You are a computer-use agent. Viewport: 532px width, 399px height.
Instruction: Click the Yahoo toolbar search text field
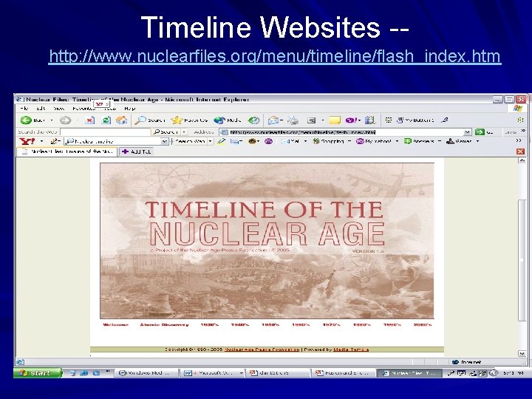pyautogui.click(x=113, y=141)
